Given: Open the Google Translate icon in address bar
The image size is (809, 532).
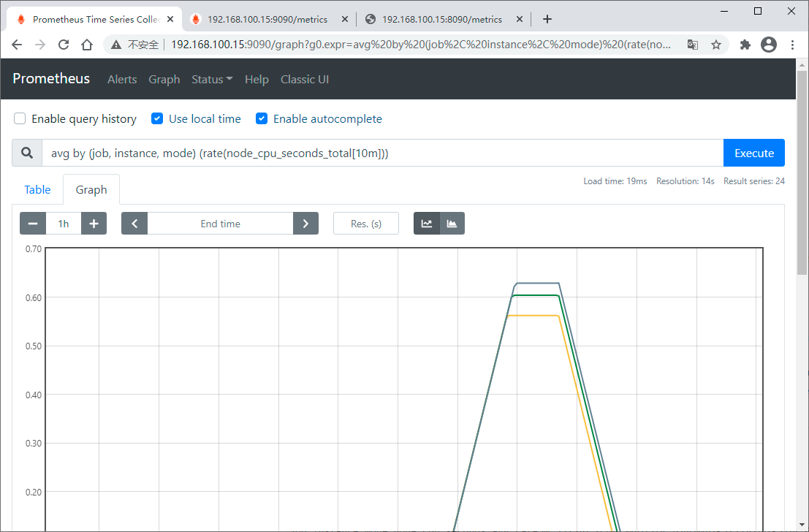Looking at the screenshot, I should [x=692, y=44].
